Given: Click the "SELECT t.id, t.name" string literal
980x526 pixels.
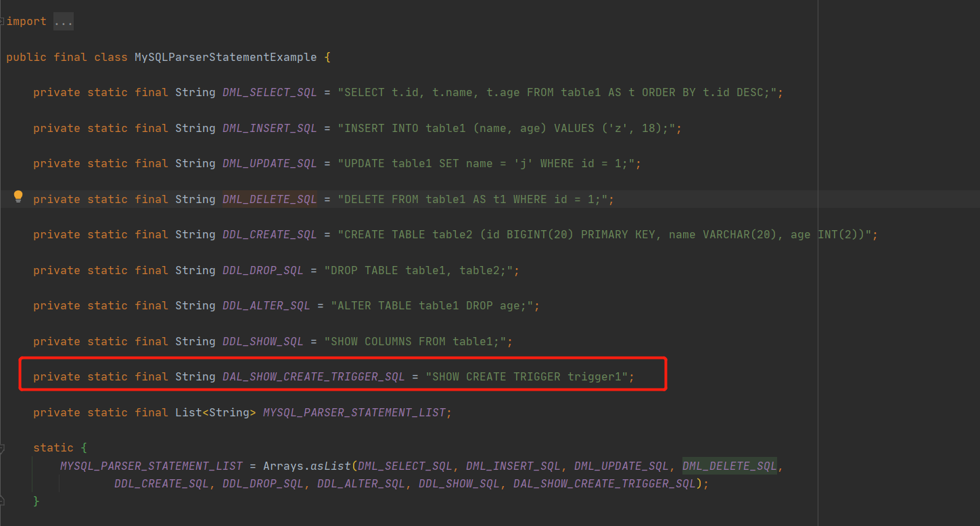Looking at the screenshot, I should coord(557,93).
